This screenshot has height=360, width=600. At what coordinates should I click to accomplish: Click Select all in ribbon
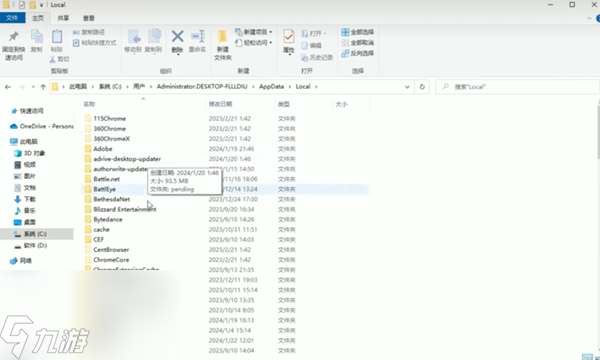click(x=357, y=32)
